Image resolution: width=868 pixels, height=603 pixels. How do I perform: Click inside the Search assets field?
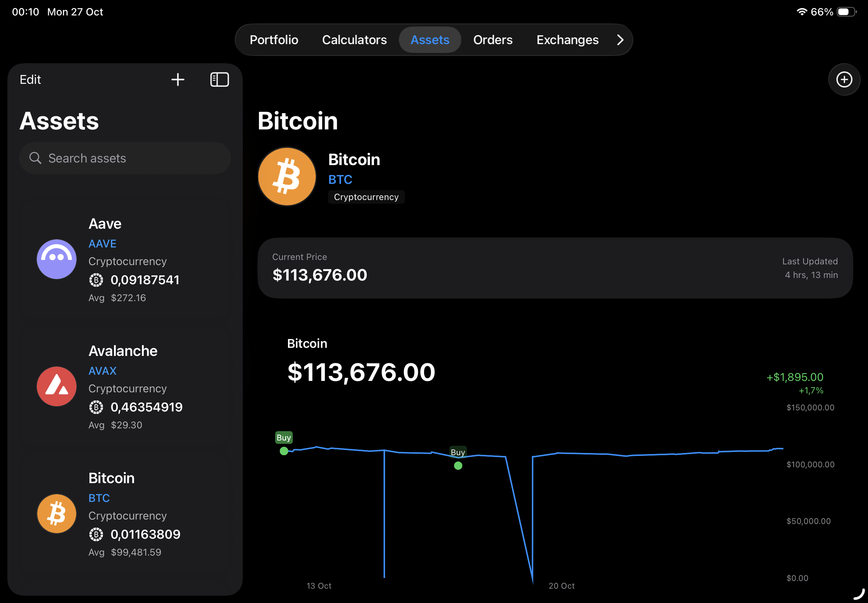click(x=125, y=158)
